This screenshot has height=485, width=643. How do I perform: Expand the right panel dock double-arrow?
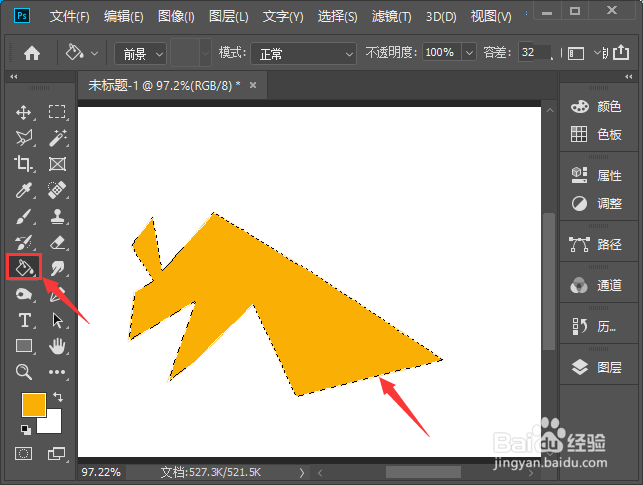(x=629, y=77)
